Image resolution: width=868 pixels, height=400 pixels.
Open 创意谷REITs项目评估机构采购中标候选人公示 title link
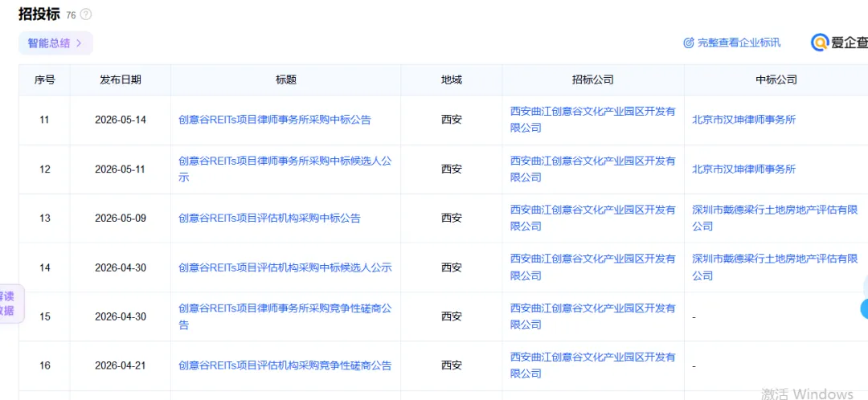[285, 267]
